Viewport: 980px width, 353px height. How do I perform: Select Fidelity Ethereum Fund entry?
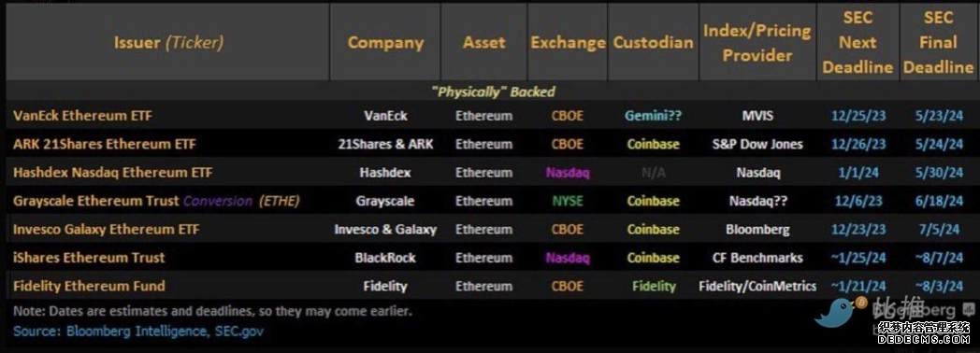pos(89,287)
